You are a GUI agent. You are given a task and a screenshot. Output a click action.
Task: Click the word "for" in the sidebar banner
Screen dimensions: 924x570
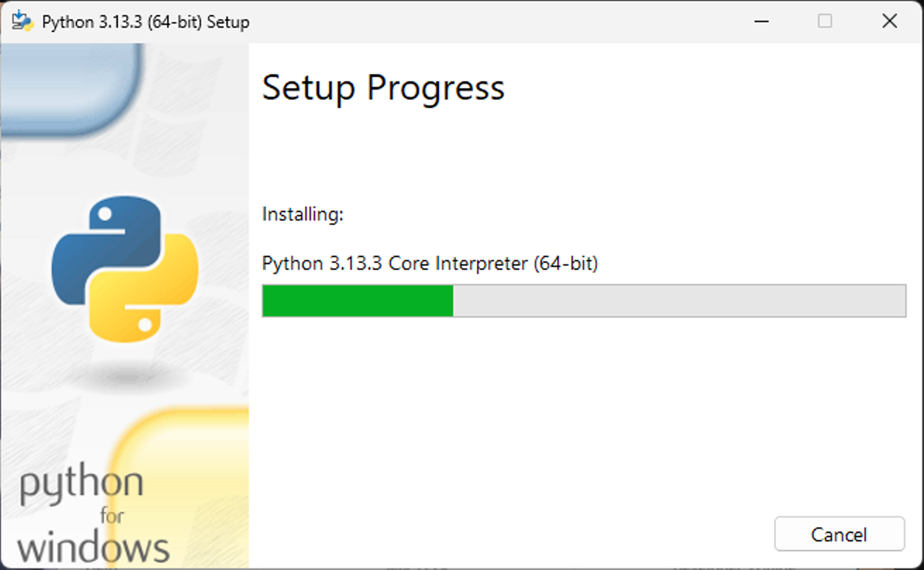pos(112,516)
